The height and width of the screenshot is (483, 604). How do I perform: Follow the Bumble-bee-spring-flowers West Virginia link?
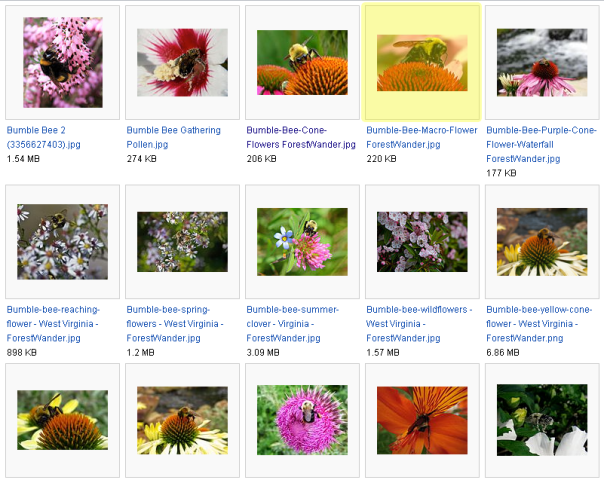pyautogui.click(x=175, y=324)
